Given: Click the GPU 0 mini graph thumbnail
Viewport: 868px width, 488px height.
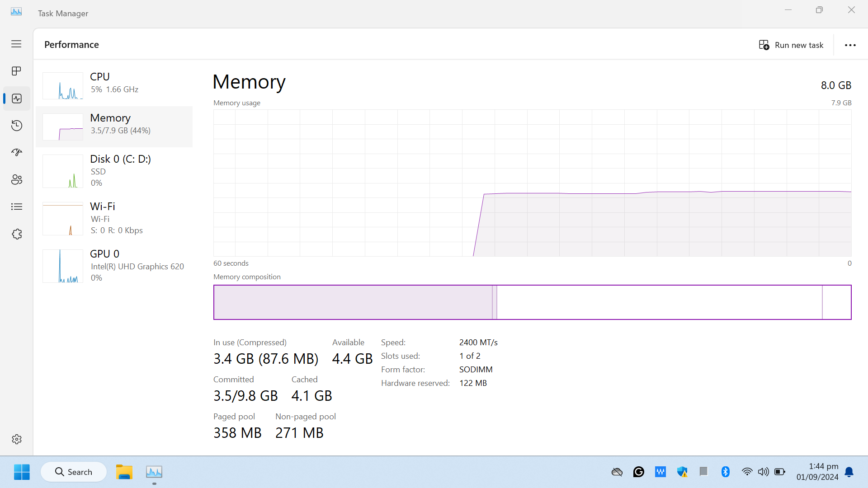Looking at the screenshot, I should tap(63, 266).
